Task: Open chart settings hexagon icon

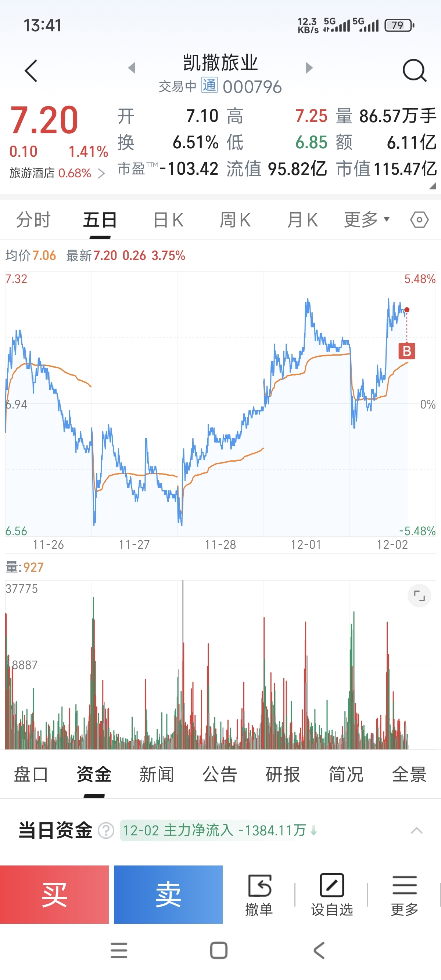Action: point(419,220)
